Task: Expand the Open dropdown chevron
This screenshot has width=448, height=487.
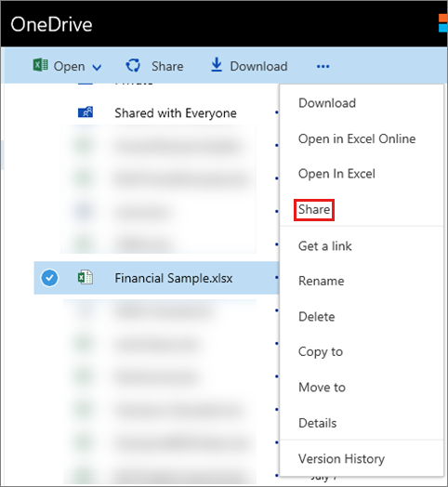Action: pyautogui.click(x=97, y=68)
